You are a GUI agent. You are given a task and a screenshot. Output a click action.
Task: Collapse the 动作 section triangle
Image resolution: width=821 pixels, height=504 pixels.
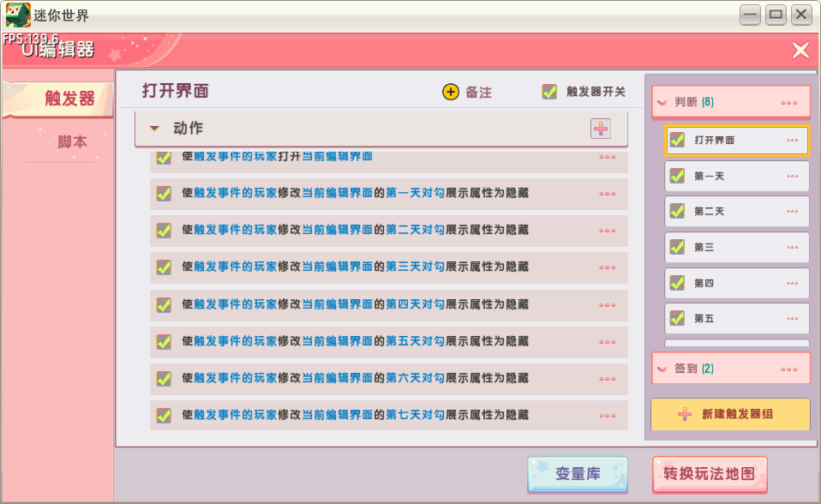154,129
